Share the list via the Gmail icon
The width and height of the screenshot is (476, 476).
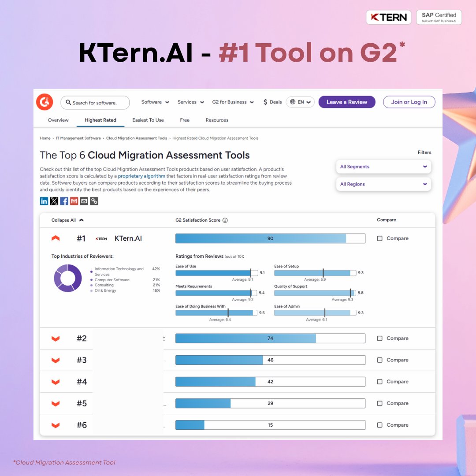[74, 201]
